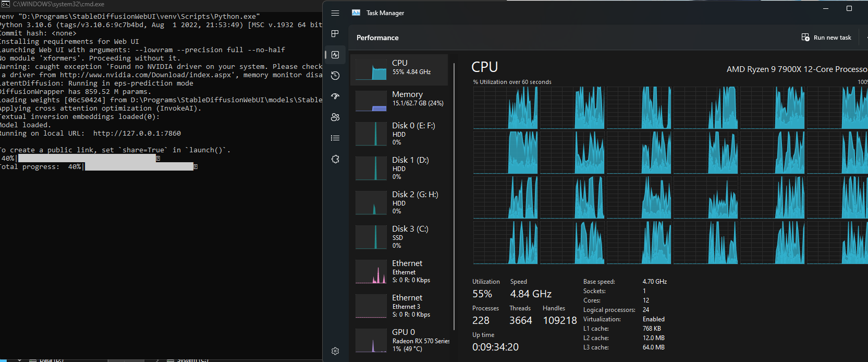The image size is (868, 362).
Task: Open Task Manager hamburger navigation menu
Action: pos(335,13)
